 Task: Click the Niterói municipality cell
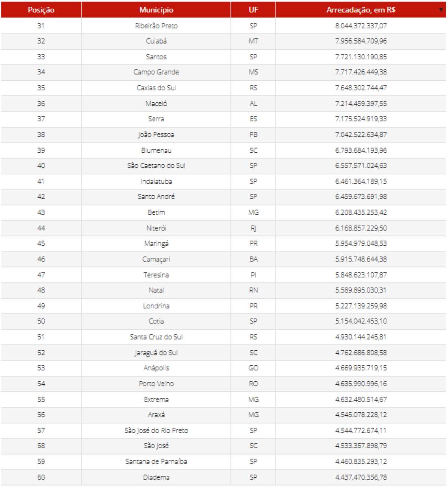[156, 228]
